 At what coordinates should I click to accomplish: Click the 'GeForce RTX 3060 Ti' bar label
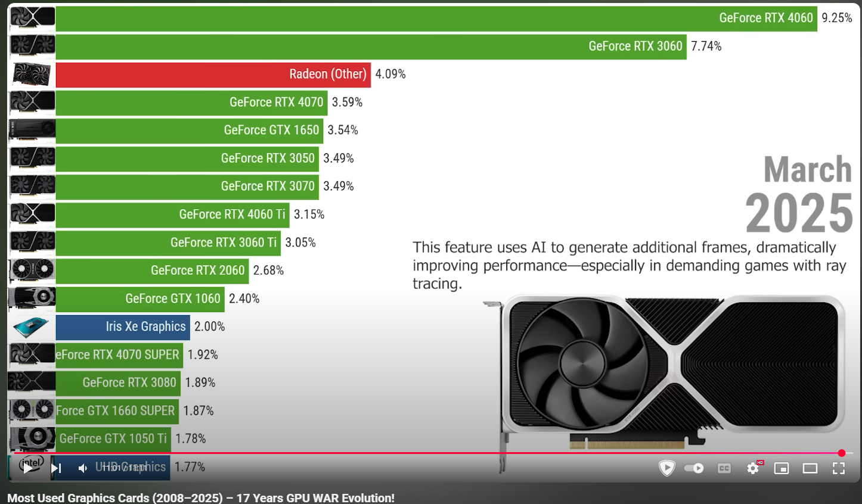point(224,242)
